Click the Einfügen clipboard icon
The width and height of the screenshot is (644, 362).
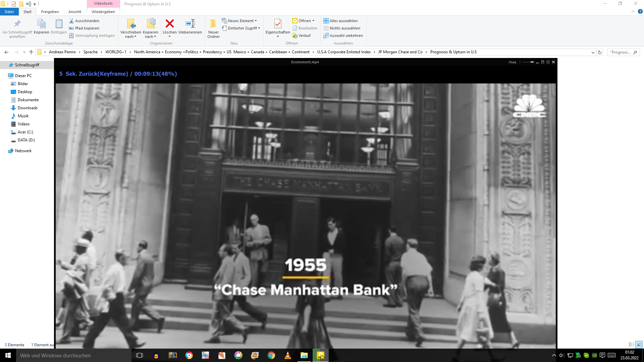click(59, 24)
